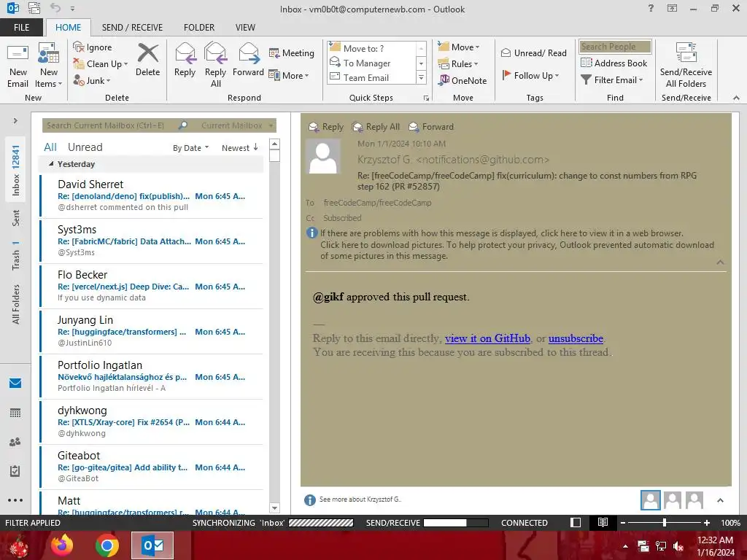Switch to the FOLDER tab
The image size is (747, 560).
(199, 27)
